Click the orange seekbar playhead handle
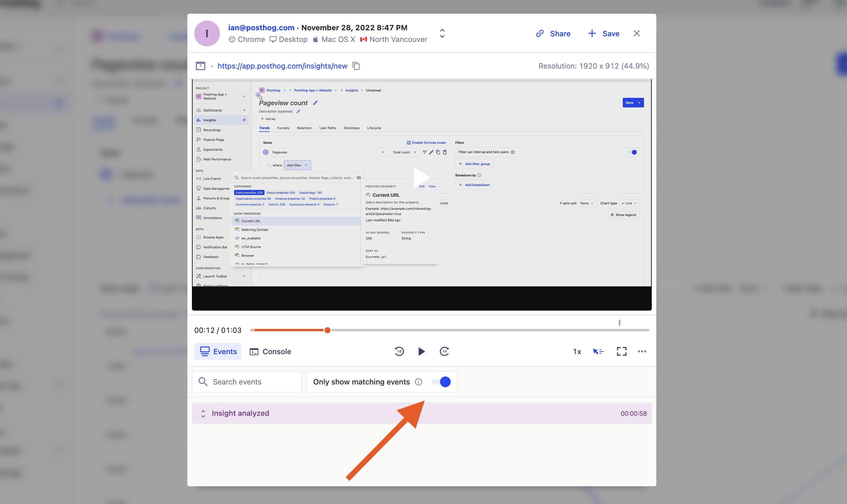Viewport: 847px width, 504px height. (327, 330)
